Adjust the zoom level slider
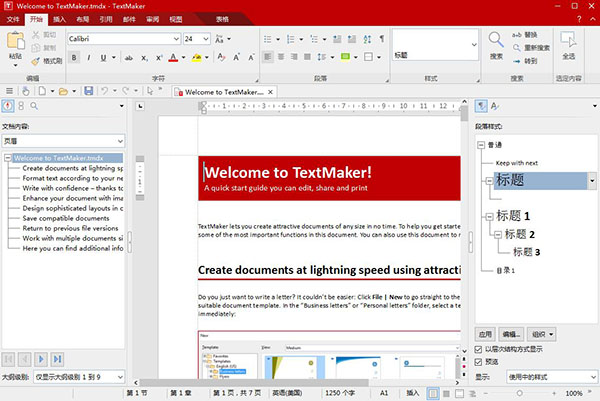Image resolution: width=600 pixels, height=401 pixels. tap(519, 393)
